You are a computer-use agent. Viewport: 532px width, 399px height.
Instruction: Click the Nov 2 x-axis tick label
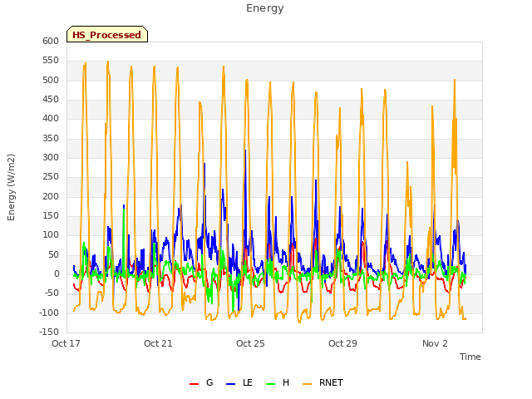[435, 343]
